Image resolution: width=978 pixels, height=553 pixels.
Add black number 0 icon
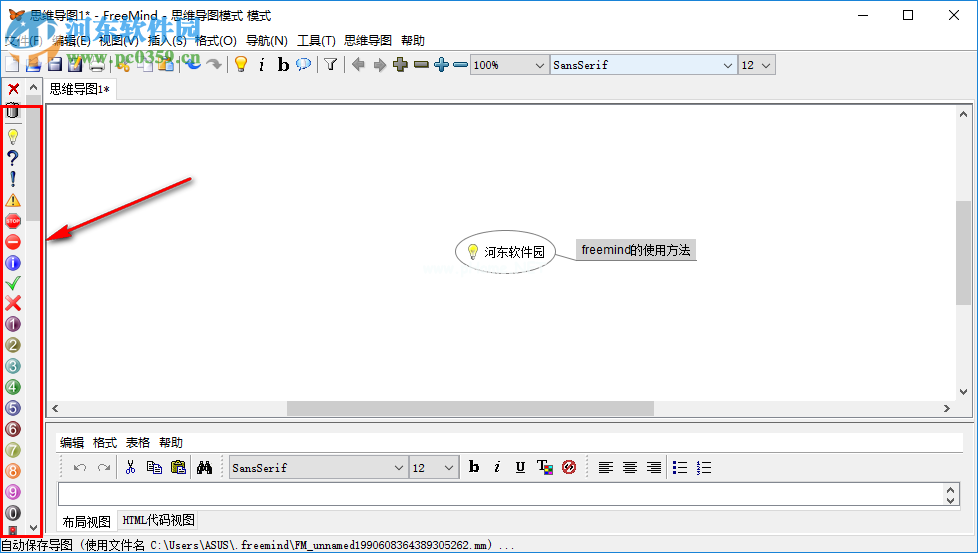[x=13, y=512]
